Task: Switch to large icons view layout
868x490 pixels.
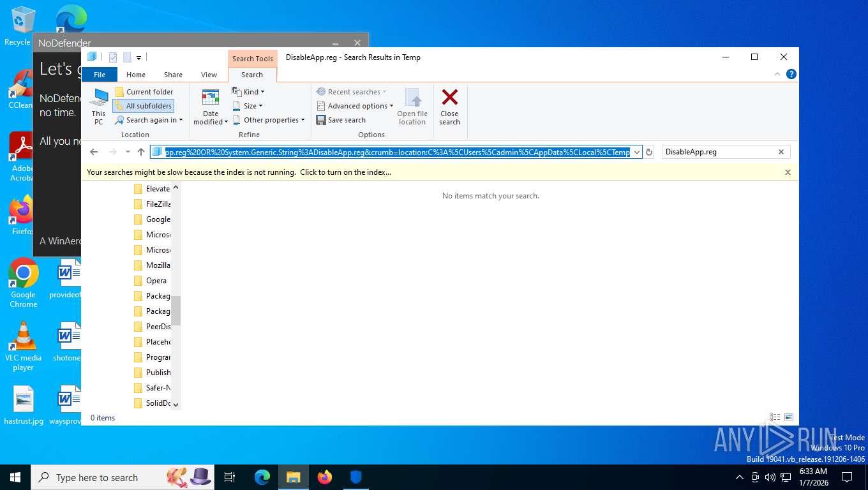Action: (x=789, y=417)
